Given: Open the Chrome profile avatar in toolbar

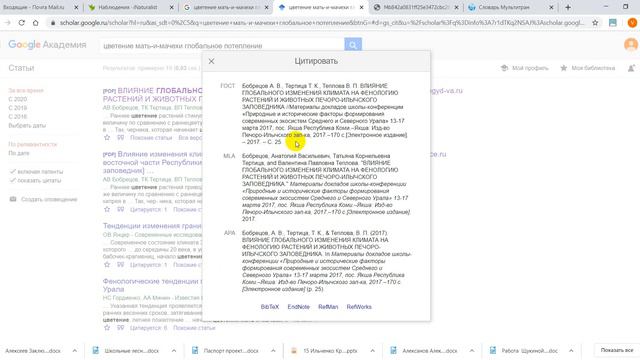Looking at the screenshot, I should [x=632, y=23].
